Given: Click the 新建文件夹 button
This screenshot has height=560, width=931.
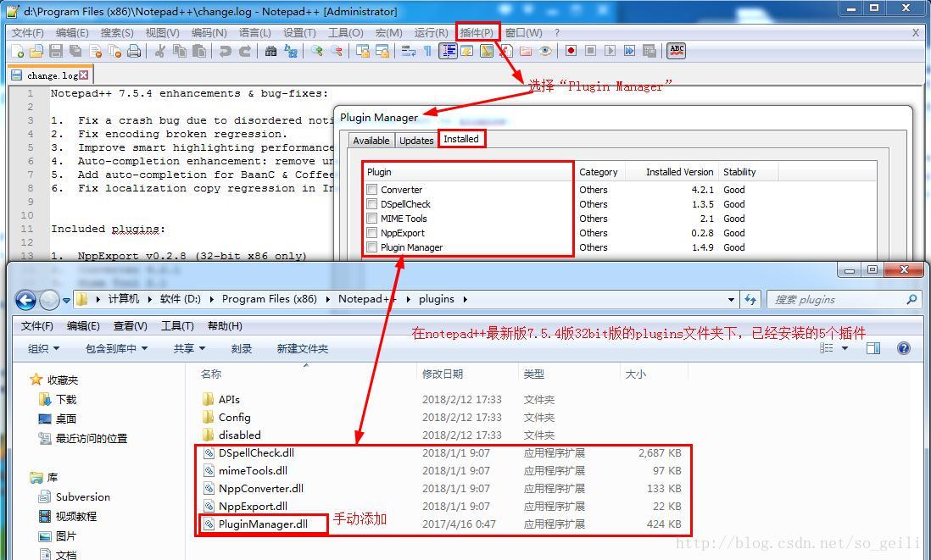Looking at the screenshot, I should pyautogui.click(x=302, y=348).
